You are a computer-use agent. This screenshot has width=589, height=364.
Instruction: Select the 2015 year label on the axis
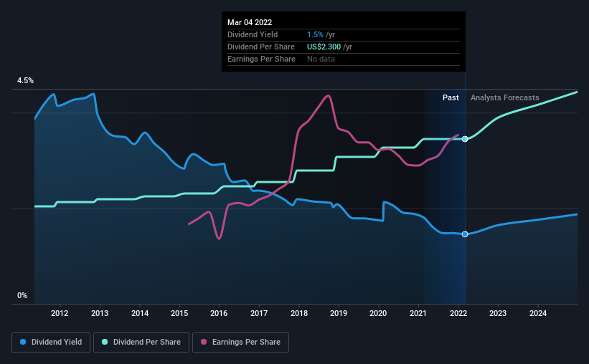point(179,313)
